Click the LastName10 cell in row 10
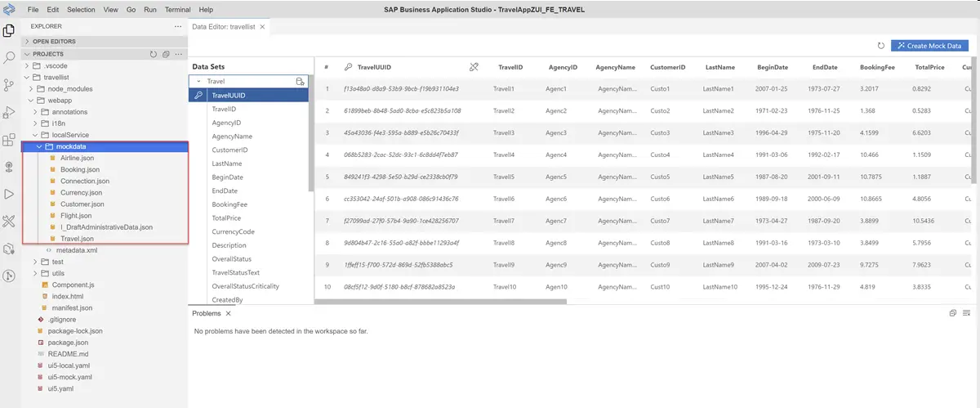Image resolution: width=980 pixels, height=408 pixels. click(721, 287)
